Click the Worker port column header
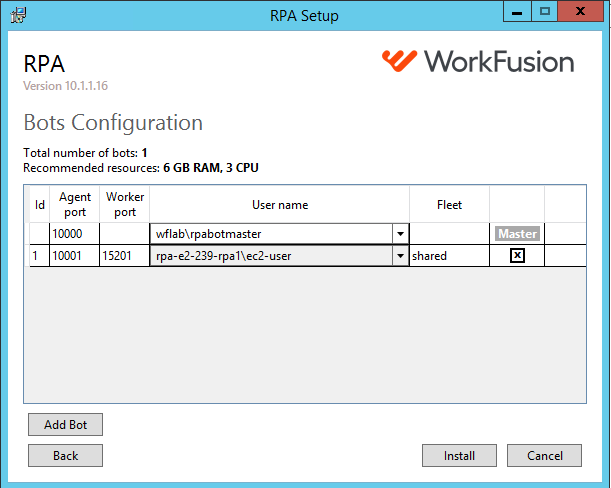Screen dimensions: 611x488 coord(125,205)
